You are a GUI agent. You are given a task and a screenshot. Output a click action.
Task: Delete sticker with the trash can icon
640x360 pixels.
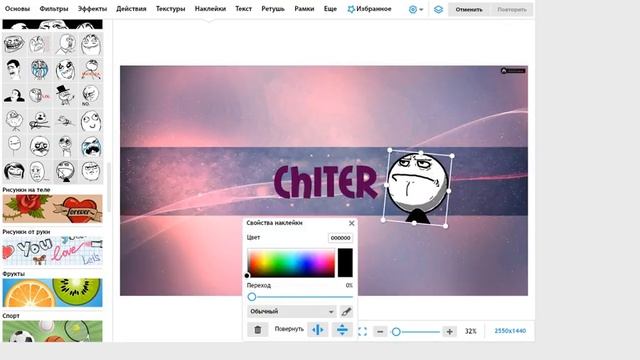(258, 329)
